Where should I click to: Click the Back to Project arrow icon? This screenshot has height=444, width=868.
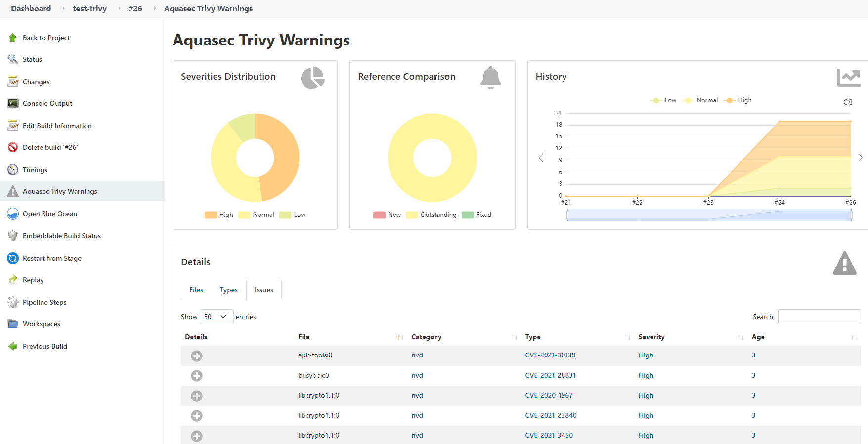click(x=13, y=37)
